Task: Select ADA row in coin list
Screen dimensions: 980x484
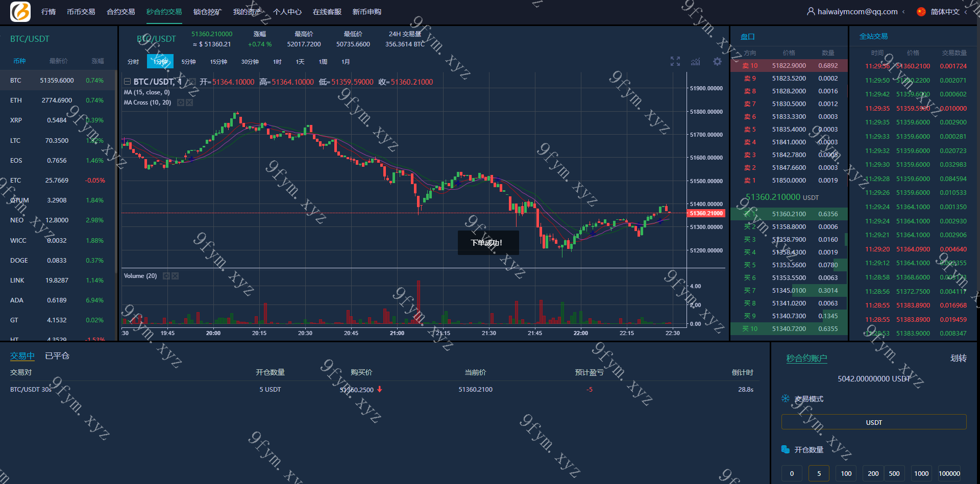Action: pyautogui.click(x=57, y=300)
